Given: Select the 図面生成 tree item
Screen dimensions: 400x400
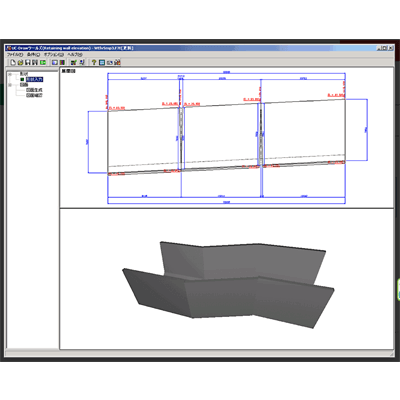Looking at the screenshot, I should click(34, 90).
